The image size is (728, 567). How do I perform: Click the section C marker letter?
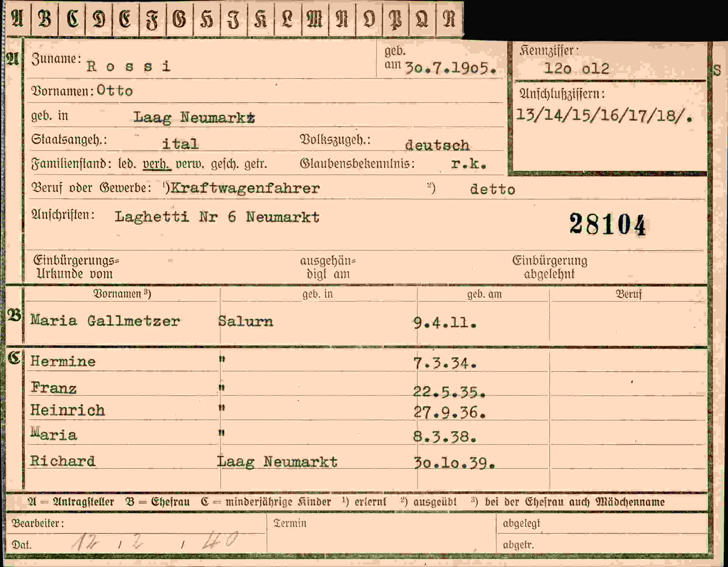[14, 358]
